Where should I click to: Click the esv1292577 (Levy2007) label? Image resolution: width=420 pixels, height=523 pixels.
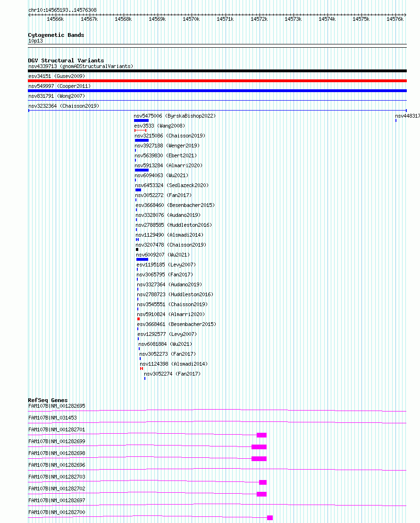[x=167, y=334]
